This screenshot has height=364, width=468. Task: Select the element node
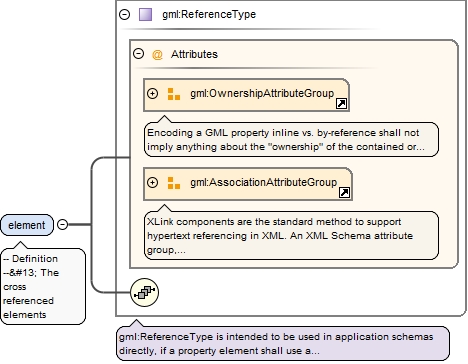[27, 225]
